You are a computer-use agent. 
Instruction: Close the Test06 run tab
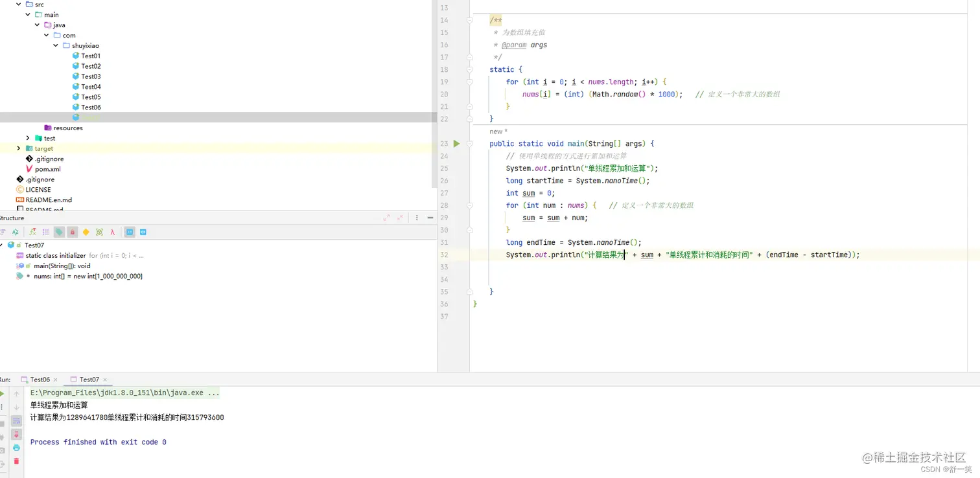click(x=56, y=380)
